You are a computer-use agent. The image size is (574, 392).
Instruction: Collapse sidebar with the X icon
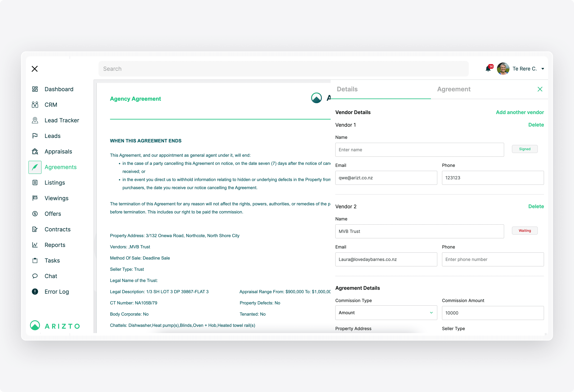point(35,69)
